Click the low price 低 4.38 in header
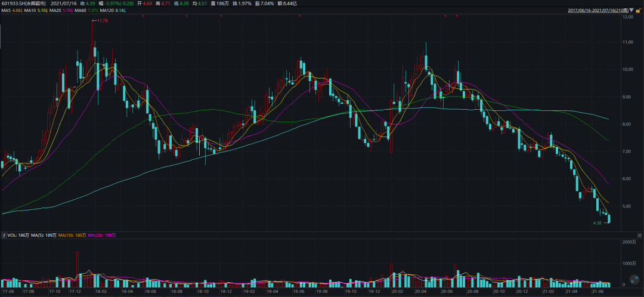This screenshot has height=297, width=644. [x=180, y=4]
